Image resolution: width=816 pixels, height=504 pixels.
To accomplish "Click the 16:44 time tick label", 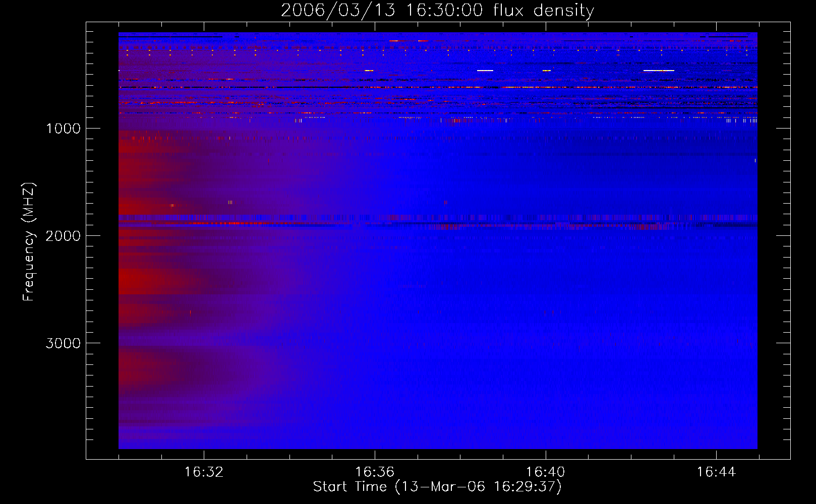I will coord(716,472).
